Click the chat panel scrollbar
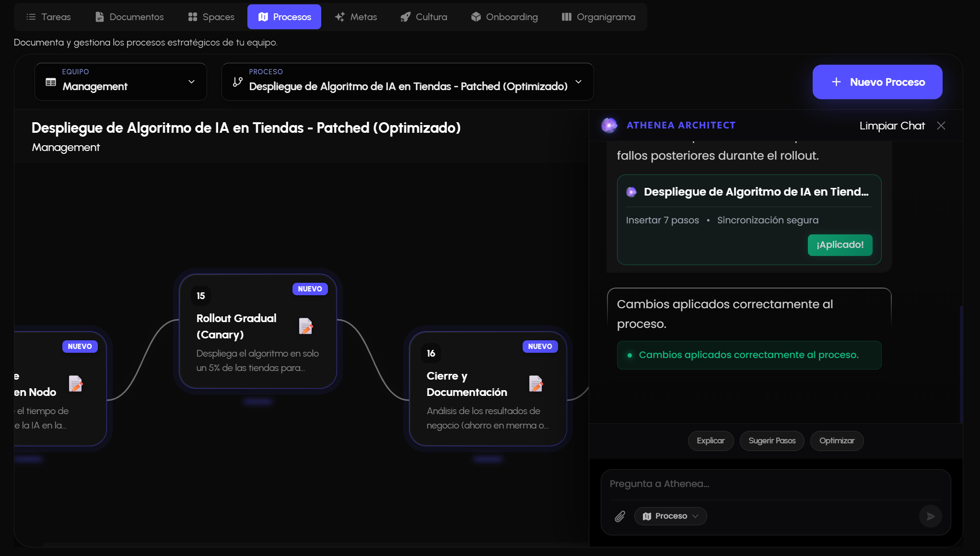This screenshot has width=980, height=556. click(x=961, y=364)
